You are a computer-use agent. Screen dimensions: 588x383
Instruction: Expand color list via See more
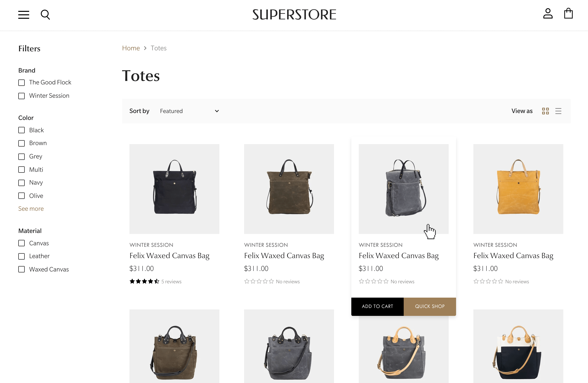coord(31,209)
